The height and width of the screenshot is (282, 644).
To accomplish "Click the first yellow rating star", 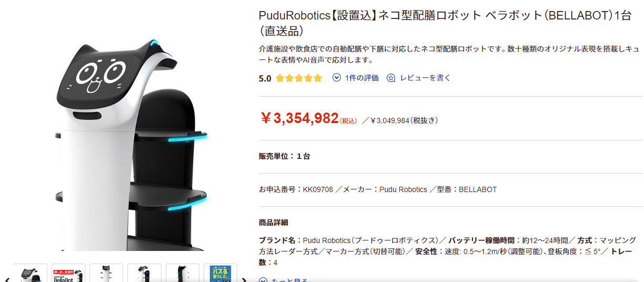I will coord(280,78).
